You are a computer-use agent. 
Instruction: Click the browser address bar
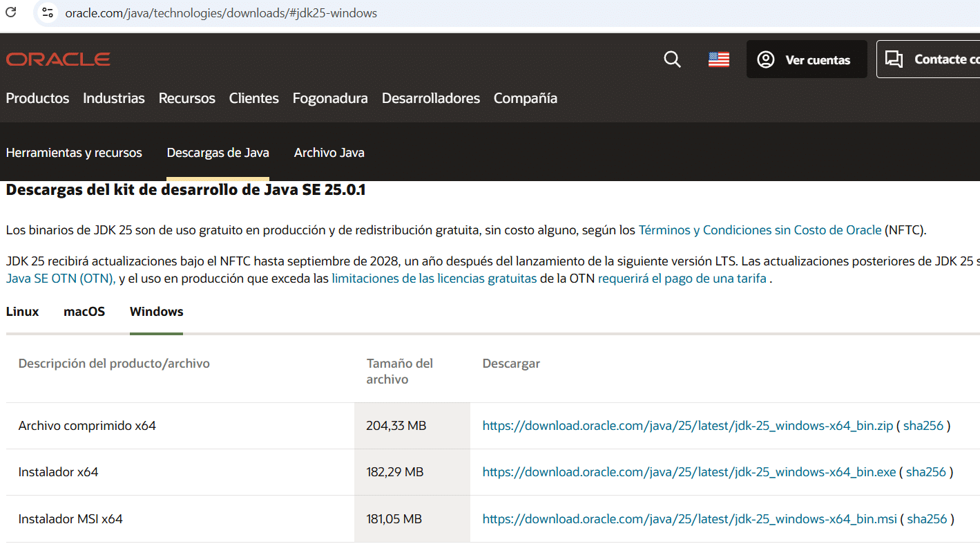[221, 12]
